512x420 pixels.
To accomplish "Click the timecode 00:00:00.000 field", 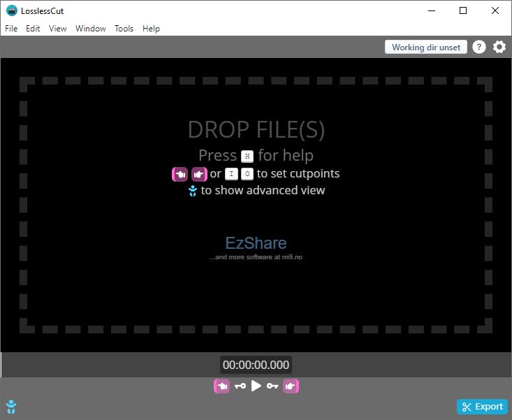I will coord(256,365).
